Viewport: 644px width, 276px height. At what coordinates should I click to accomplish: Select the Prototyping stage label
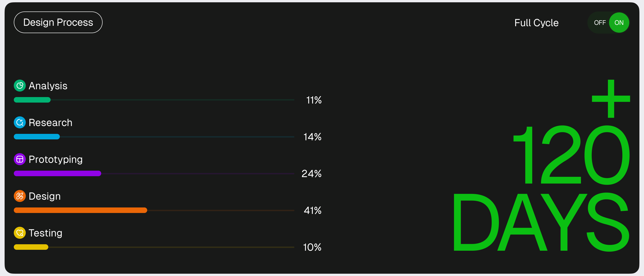(x=55, y=159)
